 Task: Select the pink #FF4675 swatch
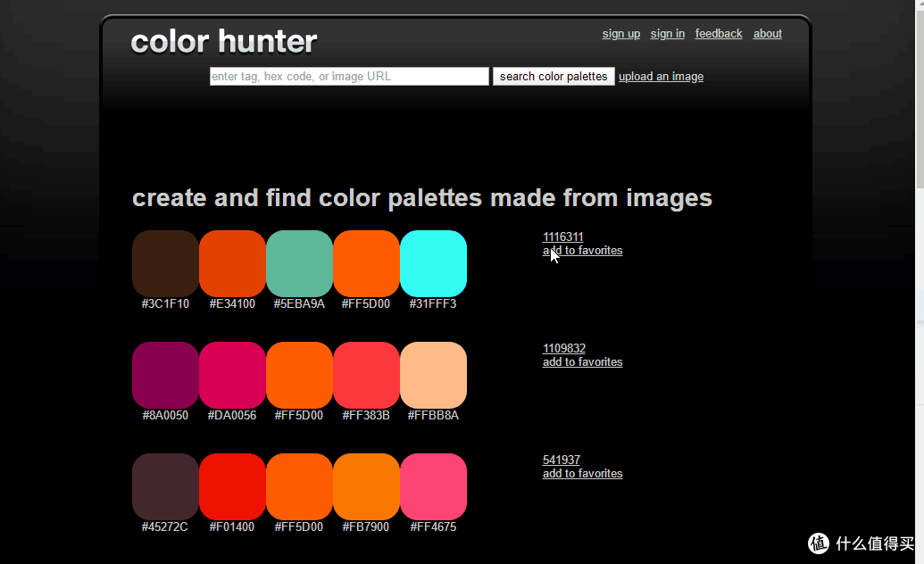433,486
